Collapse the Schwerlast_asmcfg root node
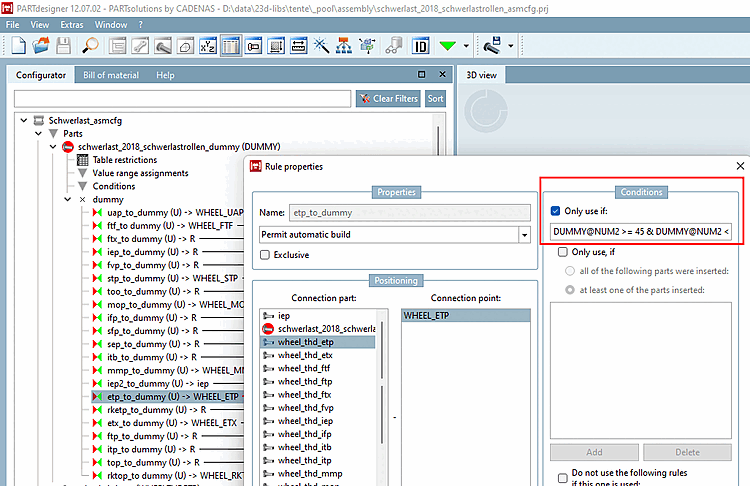 (24, 121)
